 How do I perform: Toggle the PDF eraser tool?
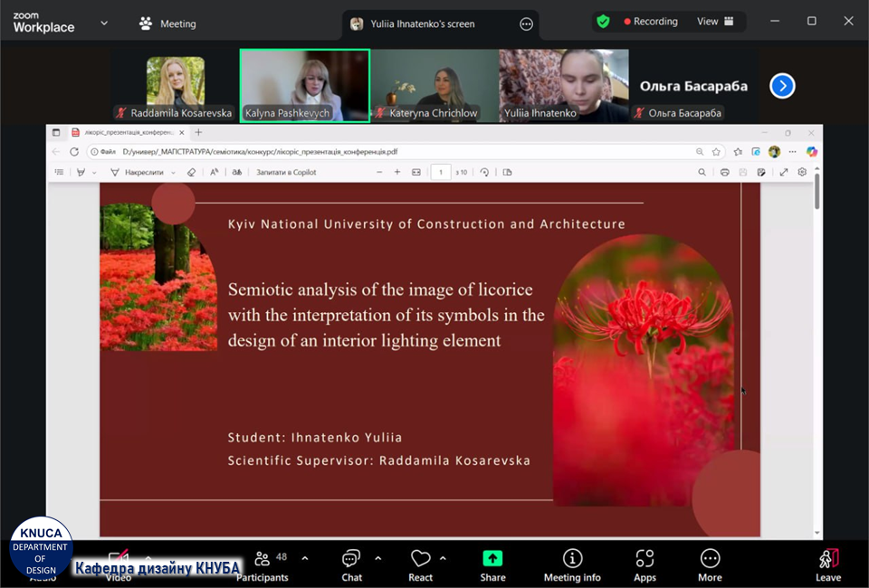pos(191,172)
